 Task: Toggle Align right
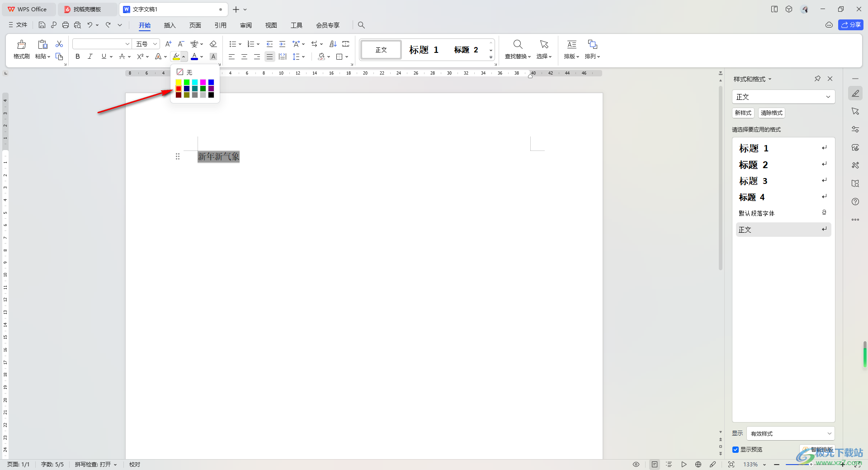257,56
